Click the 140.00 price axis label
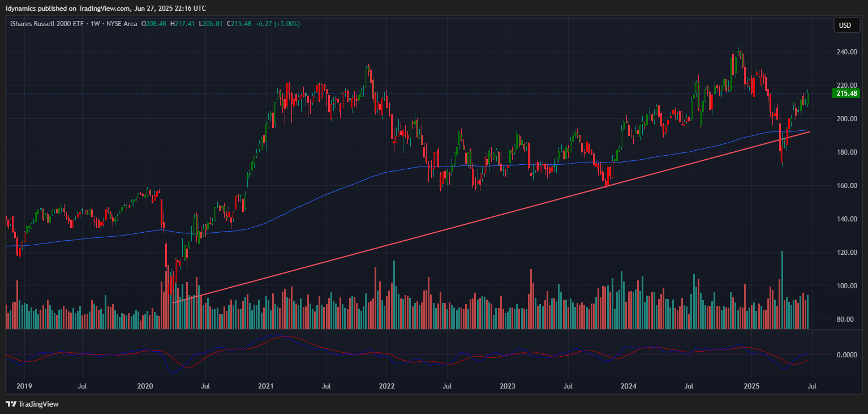 pos(846,219)
